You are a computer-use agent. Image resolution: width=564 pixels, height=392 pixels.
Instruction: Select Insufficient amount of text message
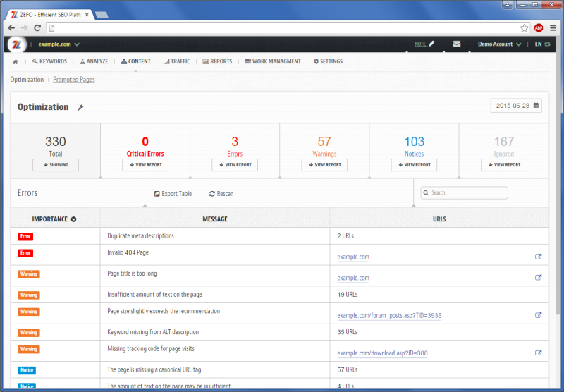click(154, 295)
